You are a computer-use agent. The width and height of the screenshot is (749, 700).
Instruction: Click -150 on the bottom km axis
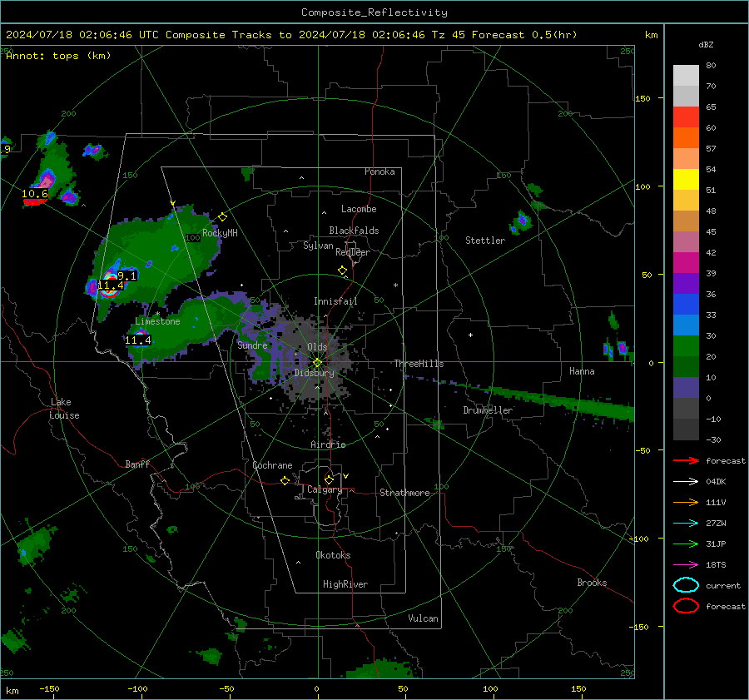click(49, 688)
